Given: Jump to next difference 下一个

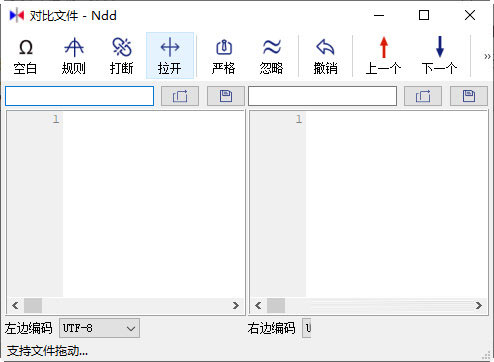Looking at the screenshot, I should pyautogui.click(x=439, y=56).
